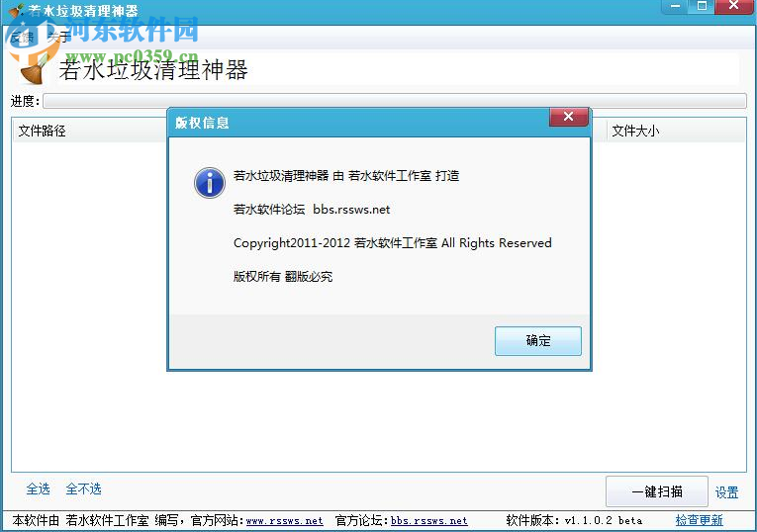The width and height of the screenshot is (757, 532).
Task: Click the title bar app icon
Action: [16, 11]
